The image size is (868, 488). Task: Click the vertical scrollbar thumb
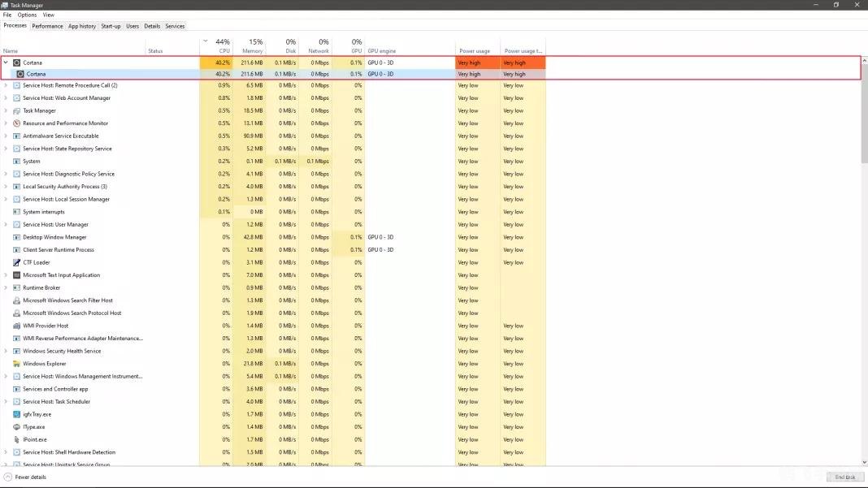(x=864, y=114)
